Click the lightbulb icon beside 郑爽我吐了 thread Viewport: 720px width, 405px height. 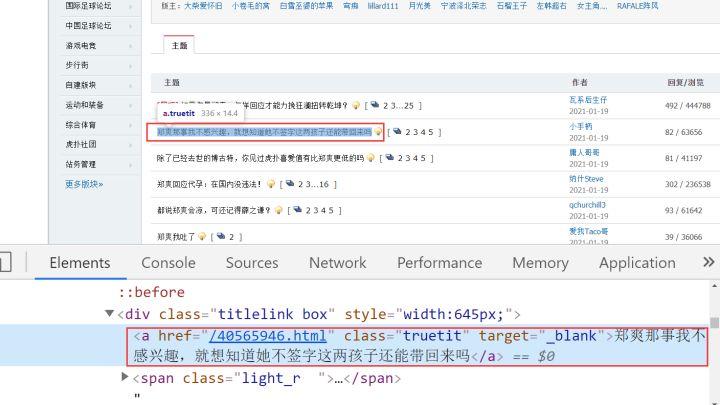click(202, 236)
